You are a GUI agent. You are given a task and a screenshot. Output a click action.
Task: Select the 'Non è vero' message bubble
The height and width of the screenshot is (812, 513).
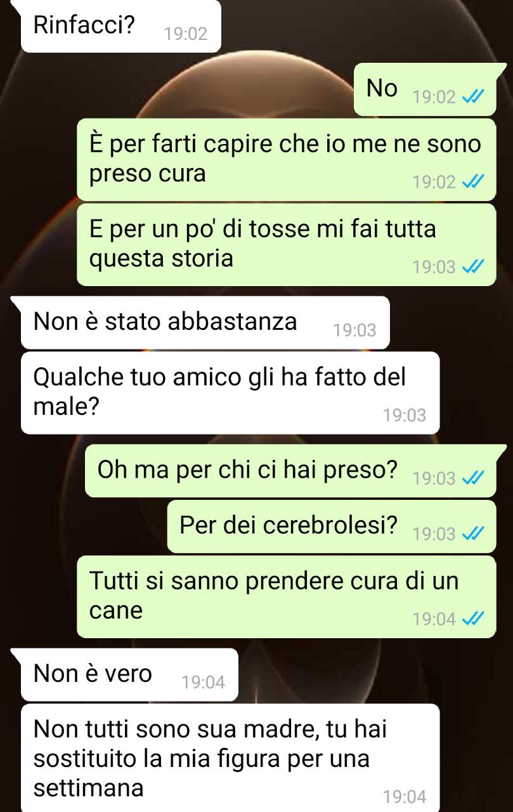pos(129,675)
